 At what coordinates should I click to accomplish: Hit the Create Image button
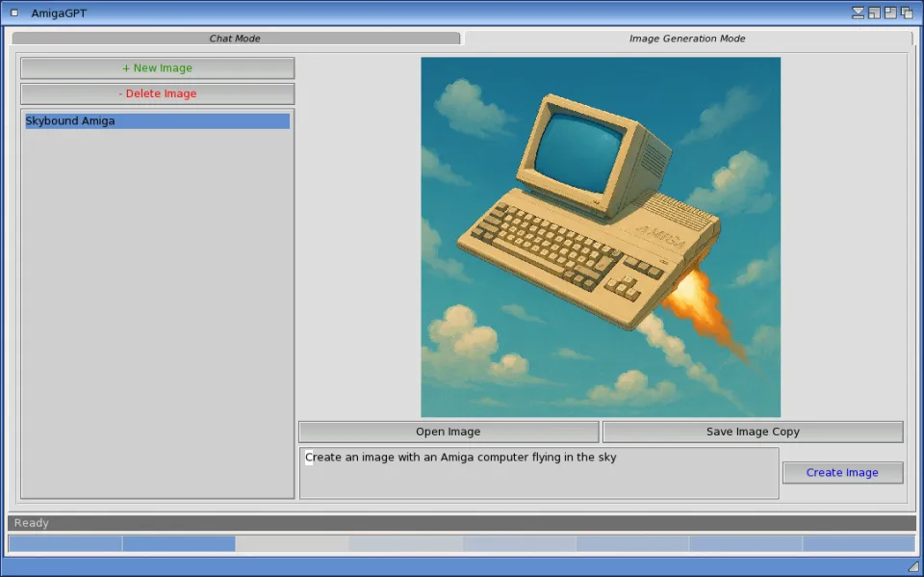pos(842,473)
